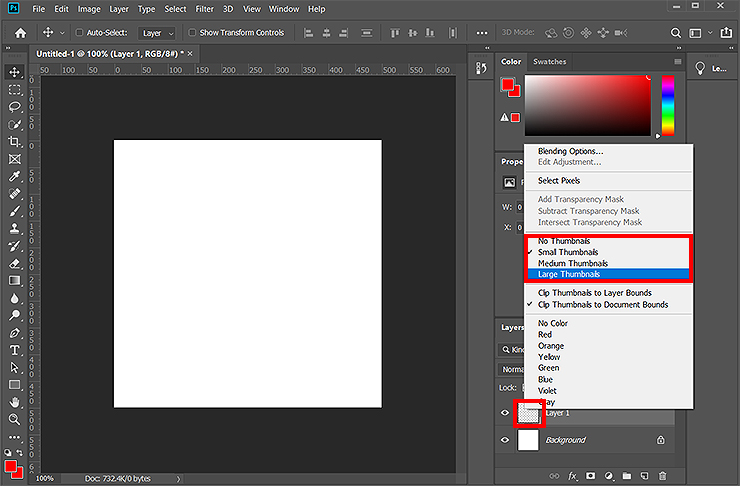The width and height of the screenshot is (740, 486).
Task: Open the Filter menu
Action: point(204,9)
